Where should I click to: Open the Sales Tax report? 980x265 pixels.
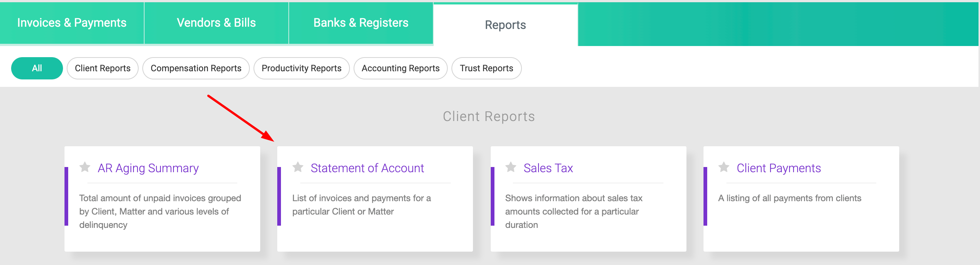[x=548, y=168]
